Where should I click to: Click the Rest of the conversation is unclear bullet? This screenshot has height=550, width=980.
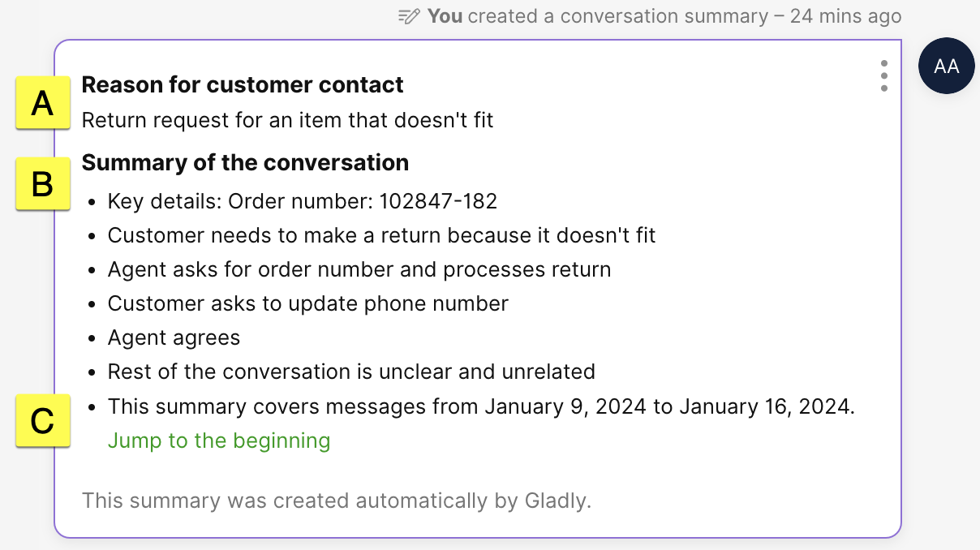351,372
